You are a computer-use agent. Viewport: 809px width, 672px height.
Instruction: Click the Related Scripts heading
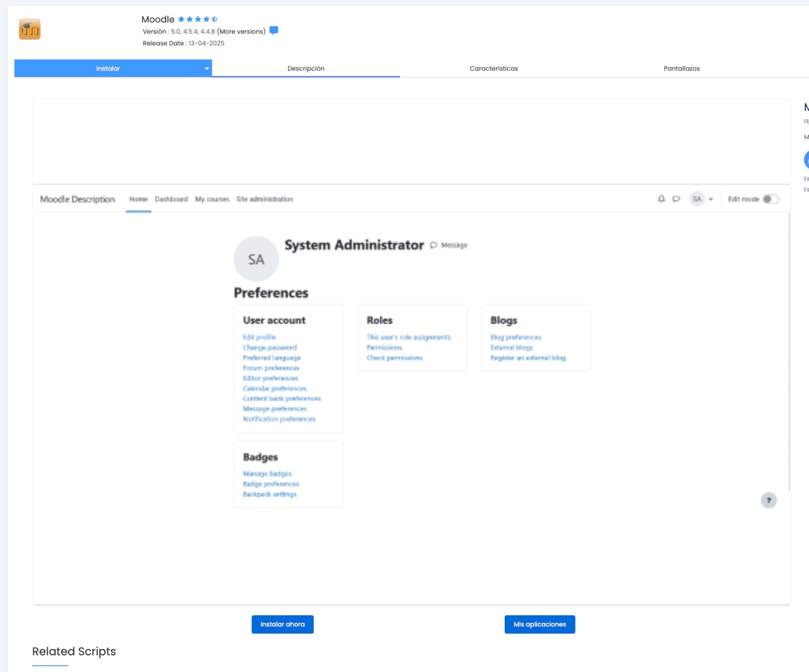[74, 651]
